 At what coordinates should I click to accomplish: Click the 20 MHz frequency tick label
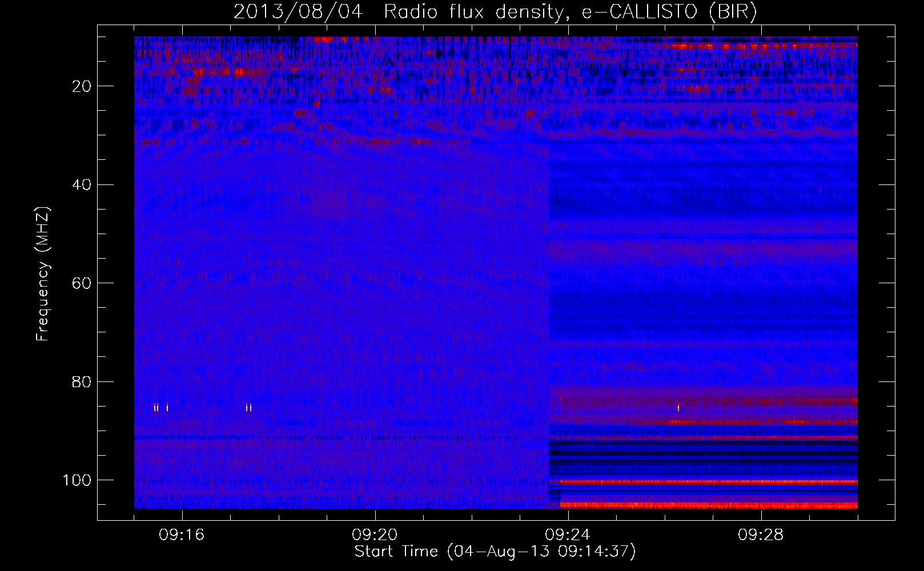[x=82, y=86]
